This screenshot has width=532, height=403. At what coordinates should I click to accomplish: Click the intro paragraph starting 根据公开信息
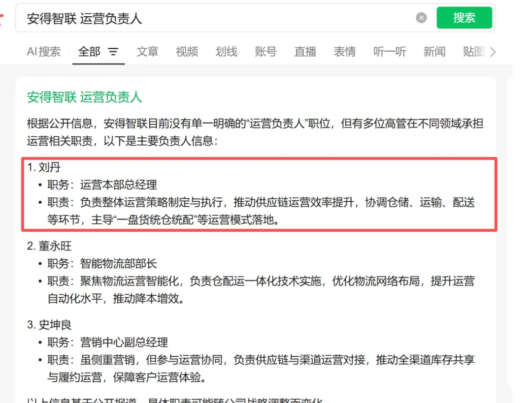(x=255, y=132)
